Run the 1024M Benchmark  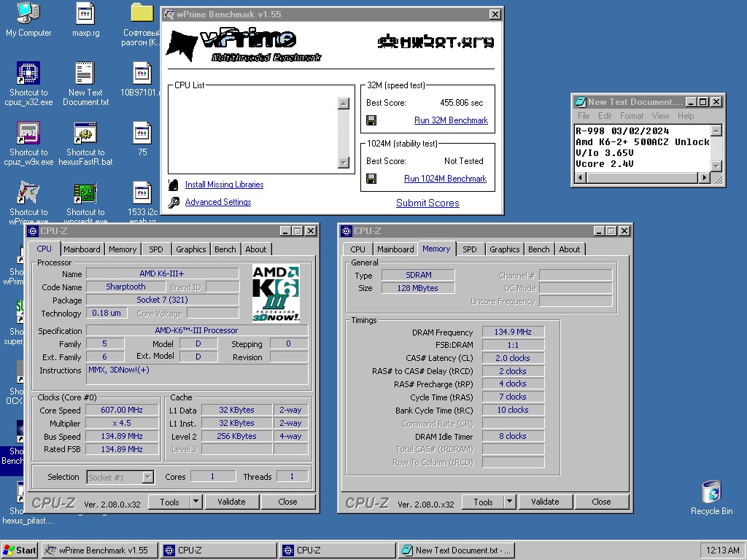(x=445, y=179)
